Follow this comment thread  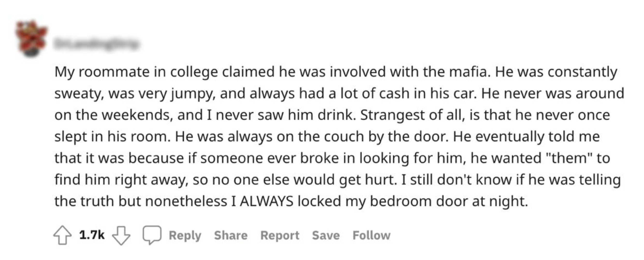(371, 235)
